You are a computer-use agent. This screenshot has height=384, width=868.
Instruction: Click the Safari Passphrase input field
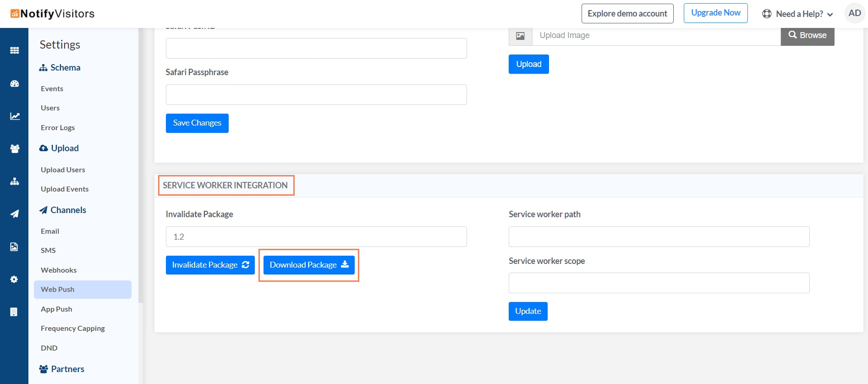[316, 94]
